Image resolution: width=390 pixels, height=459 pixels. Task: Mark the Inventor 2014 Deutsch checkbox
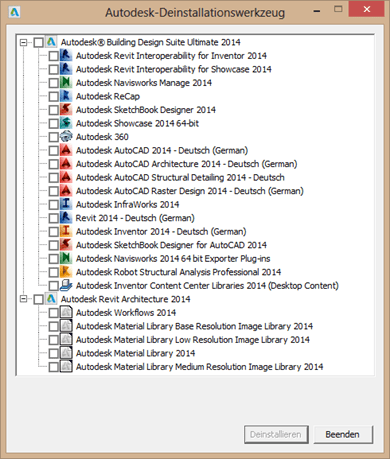click(x=54, y=231)
